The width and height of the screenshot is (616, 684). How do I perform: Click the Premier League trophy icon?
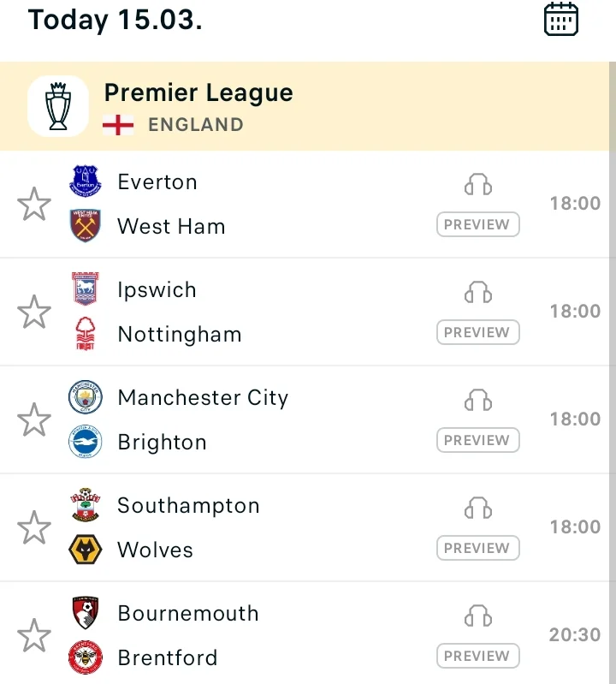pyautogui.click(x=58, y=106)
